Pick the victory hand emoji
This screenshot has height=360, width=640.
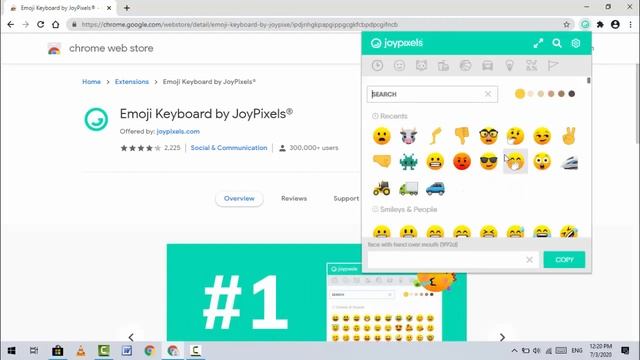coord(569,136)
